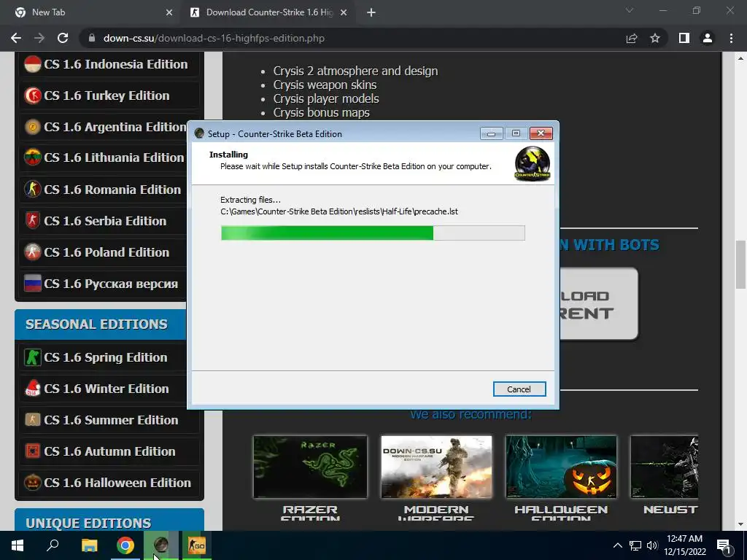Viewport: 747px width, 560px height.
Task: Click the Summer Edition icon
Action: click(x=32, y=420)
